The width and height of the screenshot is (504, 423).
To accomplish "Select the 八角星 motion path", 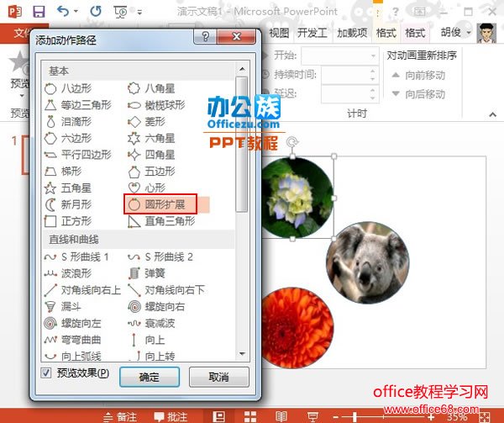I will tap(151, 88).
